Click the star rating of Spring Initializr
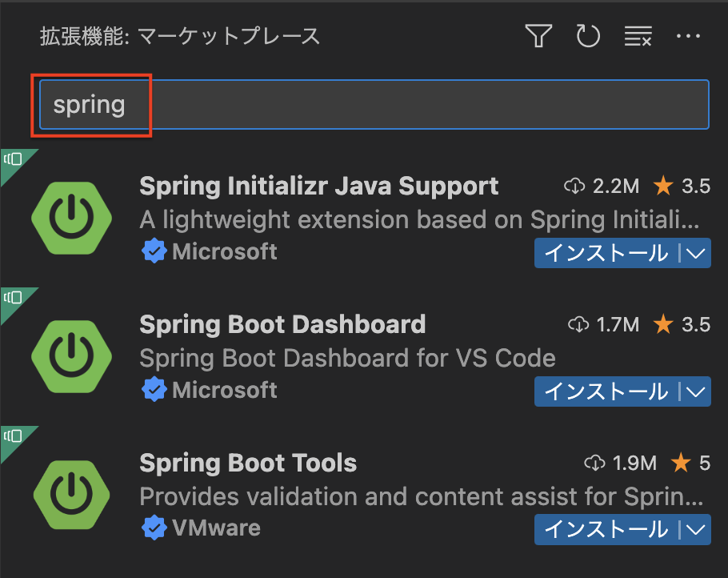The width and height of the screenshot is (728, 578). click(x=682, y=187)
